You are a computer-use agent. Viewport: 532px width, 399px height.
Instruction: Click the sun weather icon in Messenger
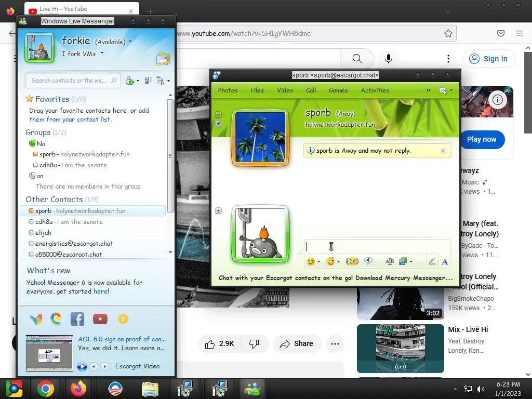123,319
